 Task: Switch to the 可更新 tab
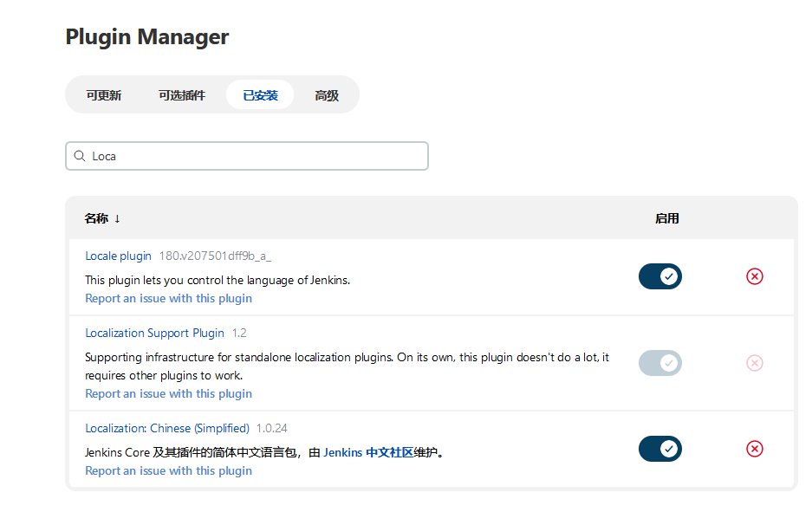tap(104, 95)
